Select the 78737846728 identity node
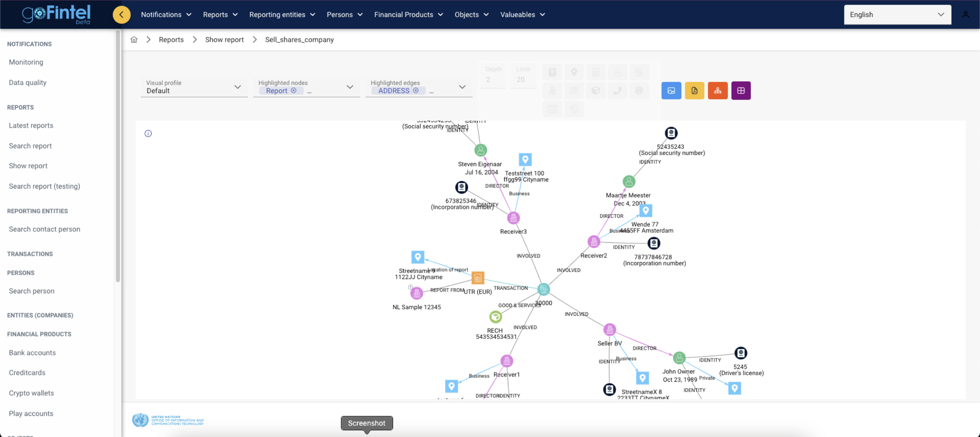The width and height of the screenshot is (980, 437). [x=654, y=243]
